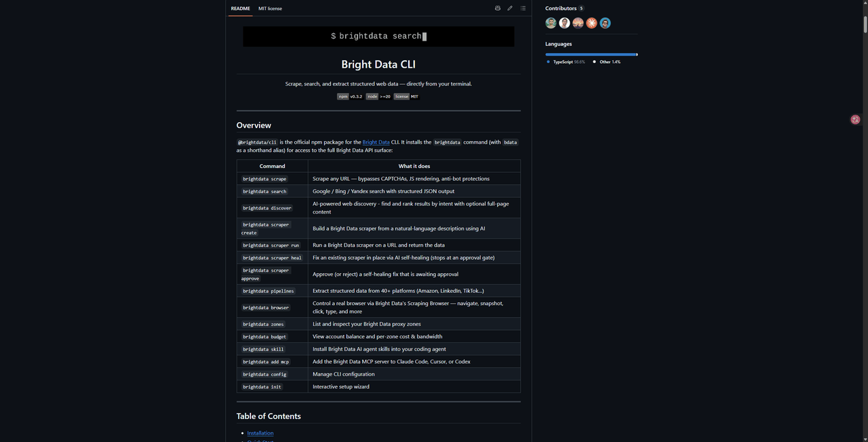Click the Table of Contents heading
The width and height of the screenshot is (868, 442).
pyautogui.click(x=269, y=416)
